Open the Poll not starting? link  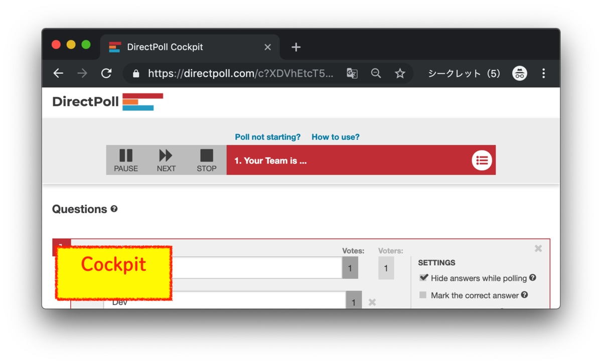pyautogui.click(x=268, y=137)
